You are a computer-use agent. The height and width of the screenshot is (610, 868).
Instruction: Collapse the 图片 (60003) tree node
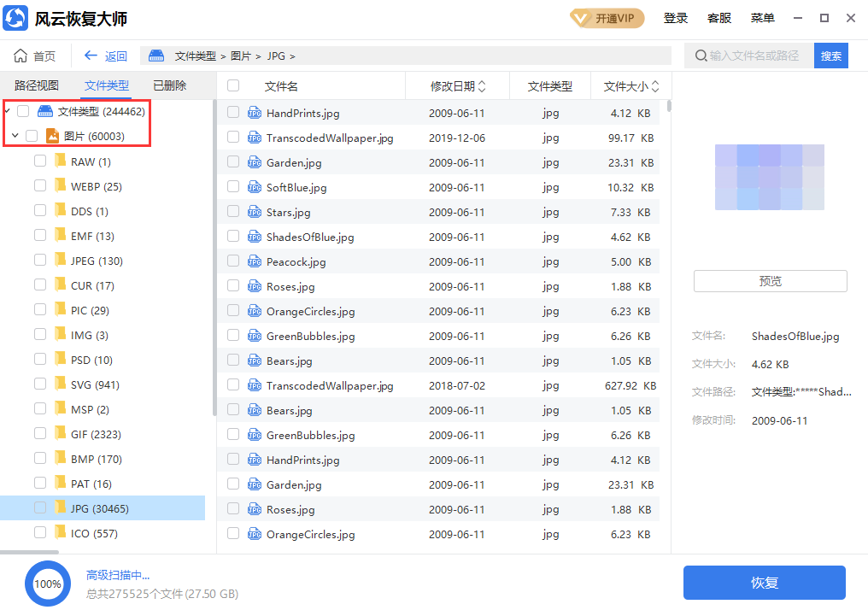coord(15,136)
